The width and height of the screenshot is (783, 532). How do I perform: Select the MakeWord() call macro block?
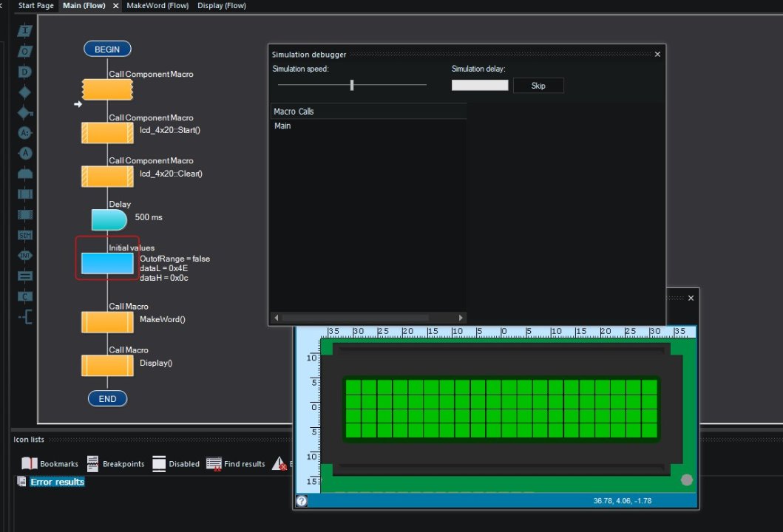point(107,322)
